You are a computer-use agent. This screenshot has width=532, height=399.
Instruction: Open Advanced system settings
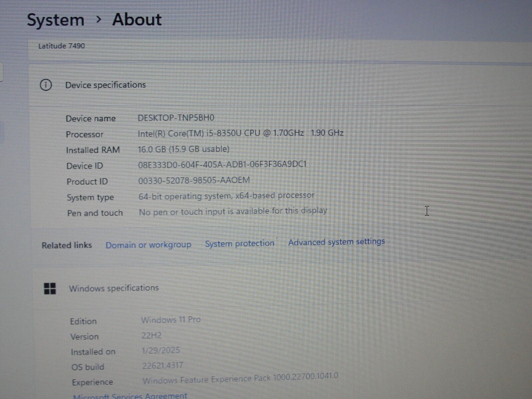[336, 242]
